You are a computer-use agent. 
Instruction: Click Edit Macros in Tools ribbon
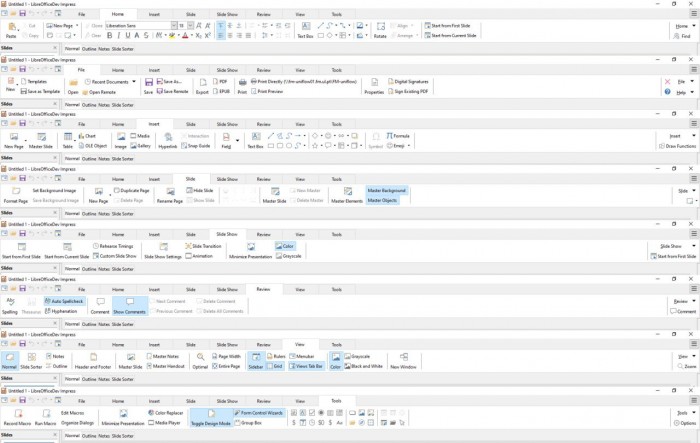pyautogui.click(x=72, y=413)
